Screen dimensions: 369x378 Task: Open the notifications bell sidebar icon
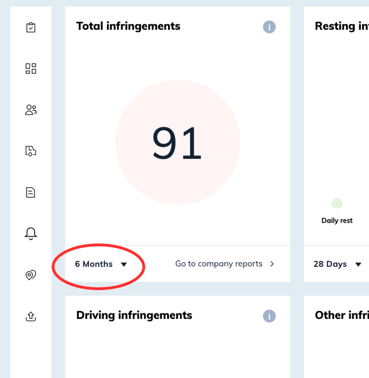coord(31,233)
